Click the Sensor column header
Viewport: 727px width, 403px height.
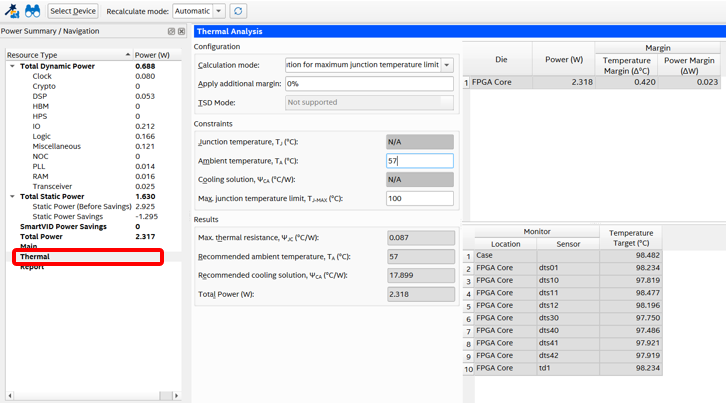(568, 244)
